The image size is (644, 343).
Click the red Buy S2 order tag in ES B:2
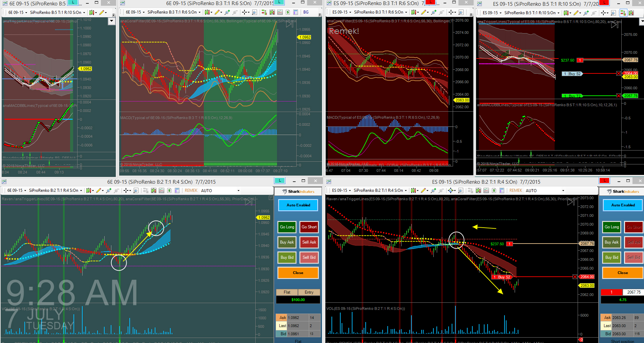pos(502,277)
